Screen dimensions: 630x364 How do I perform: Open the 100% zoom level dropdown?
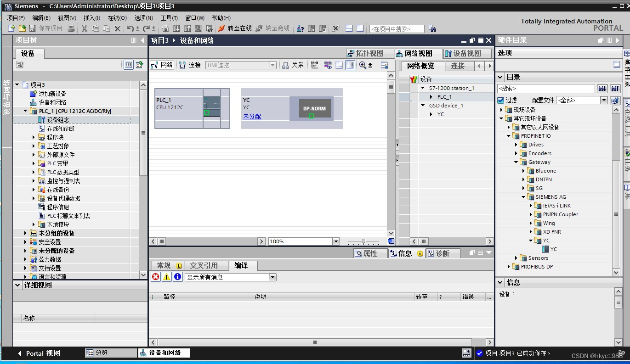(x=336, y=241)
